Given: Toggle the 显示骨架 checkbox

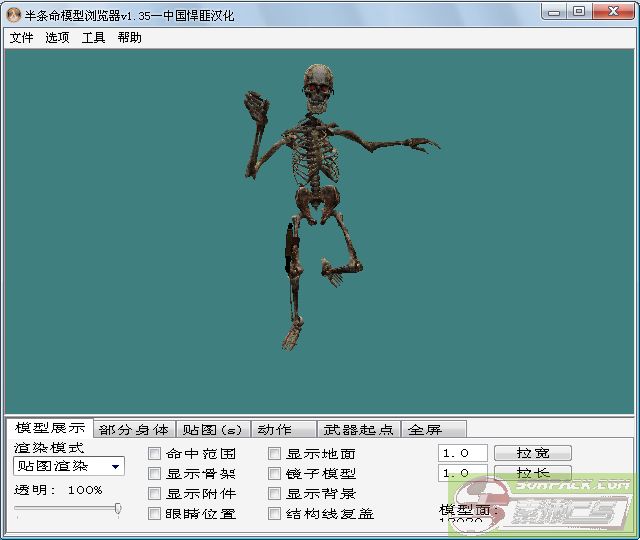Looking at the screenshot, I should coord(155,474).
